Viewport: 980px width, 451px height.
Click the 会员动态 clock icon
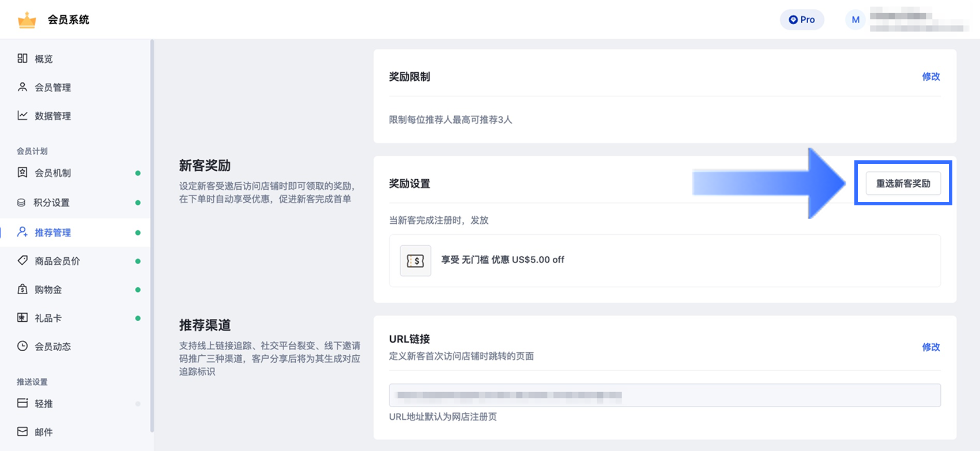click(x=22, y=346)
